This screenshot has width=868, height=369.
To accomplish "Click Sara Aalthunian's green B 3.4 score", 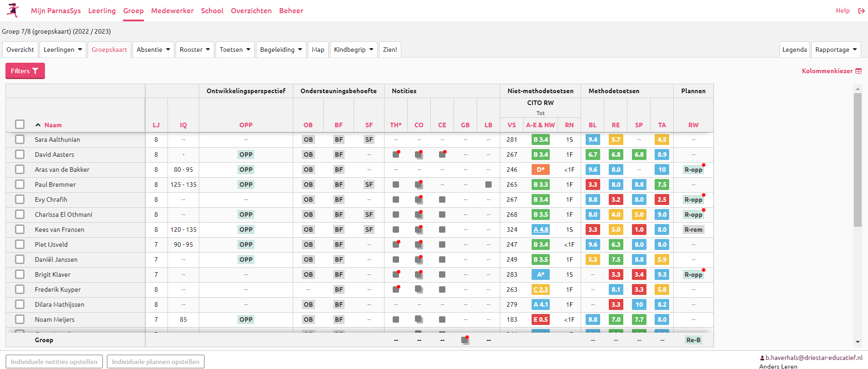I will (541, 140).
